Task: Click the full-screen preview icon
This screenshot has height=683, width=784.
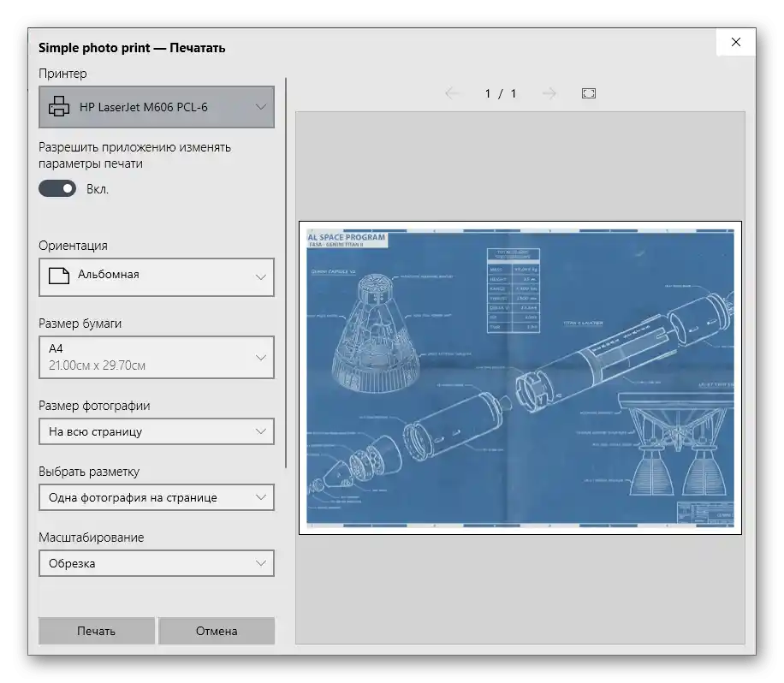Action: tap(589, 93)
